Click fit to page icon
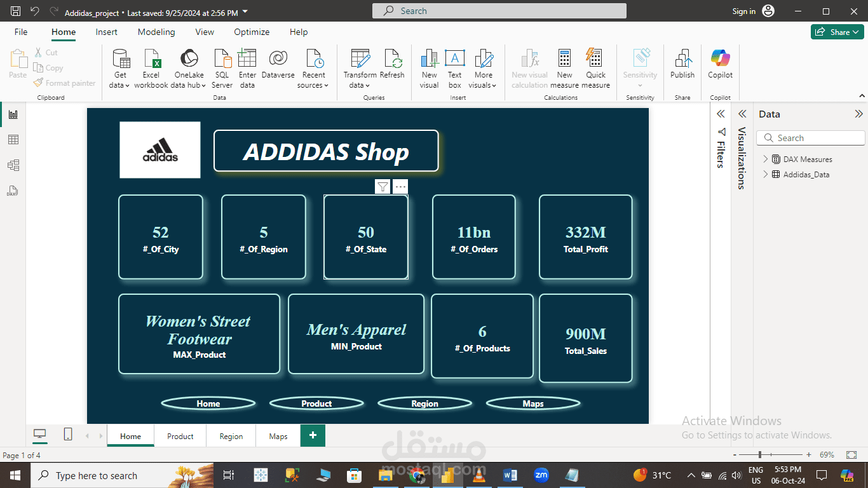 [851, 455]
